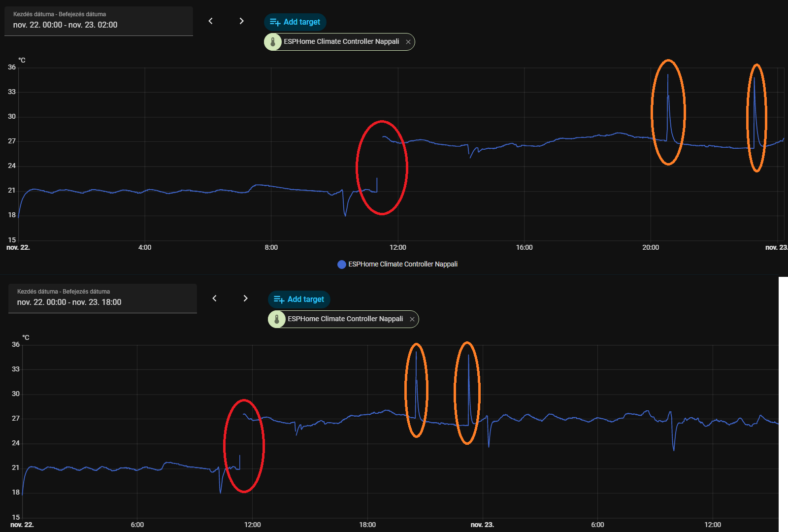Open date range picker showing nov. 23. 02:00

98,21
